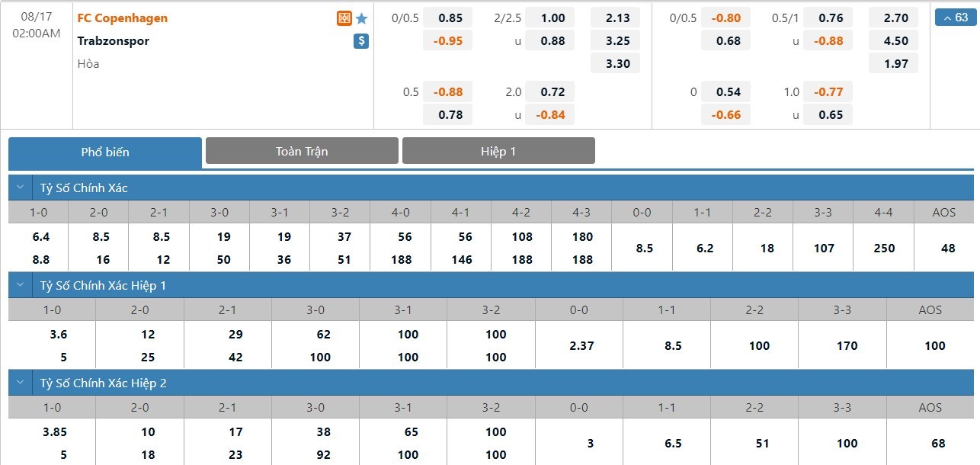The image size is (980, 465).
Task: Open the live pitch view icon
Action: click(344, 18)
